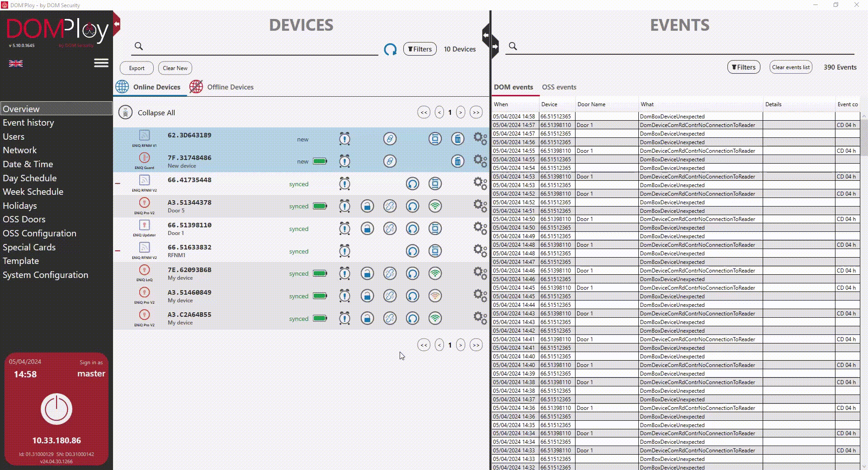Click Clear New button
The height and width of the screenshot is (470, 868).
(x=175, y=68)
